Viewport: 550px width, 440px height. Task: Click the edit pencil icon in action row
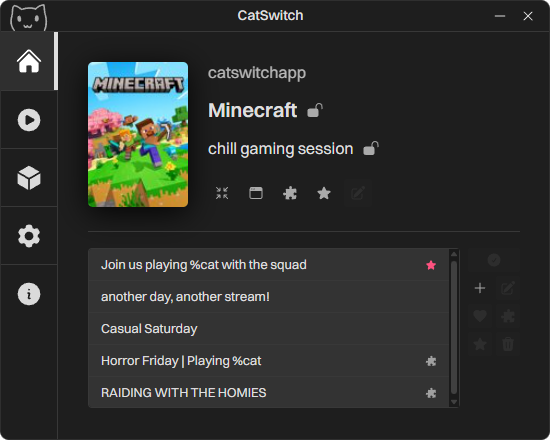pos(358,193)
